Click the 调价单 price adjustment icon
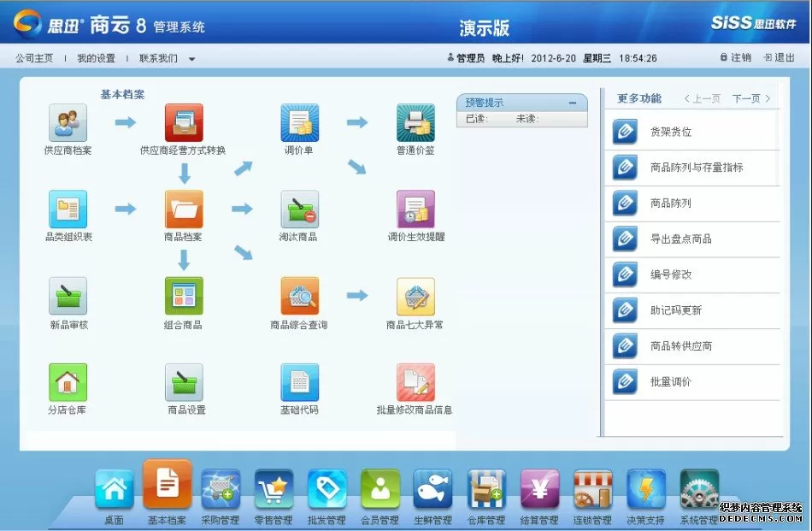Image resolution: width=812 pixels, height=531 pixels. click(x=299, y=123)
